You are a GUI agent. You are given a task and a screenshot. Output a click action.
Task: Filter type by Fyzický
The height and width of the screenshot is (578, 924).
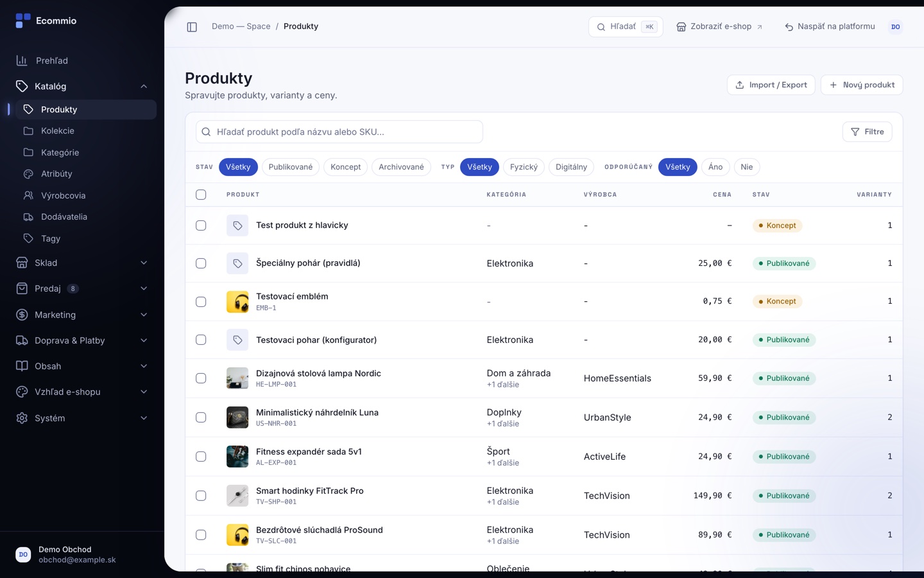tap(524, 167)
